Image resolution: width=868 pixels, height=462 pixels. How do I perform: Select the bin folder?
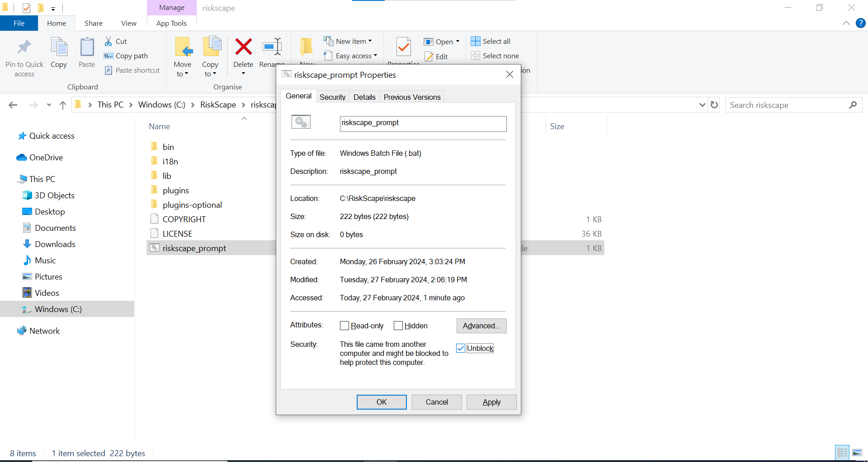pyautogui.click(x=168, y=147)
